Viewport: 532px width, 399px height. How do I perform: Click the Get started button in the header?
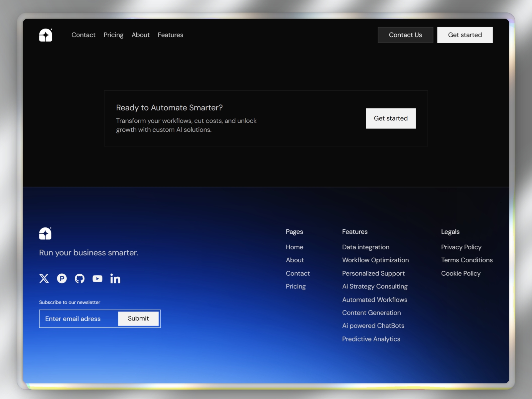coord(465,35)
